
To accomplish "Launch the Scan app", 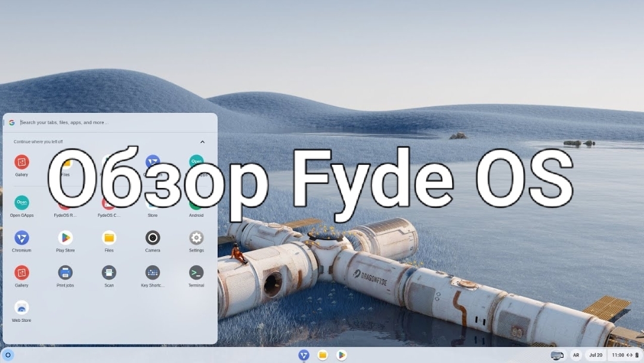I will click(109, 276).
